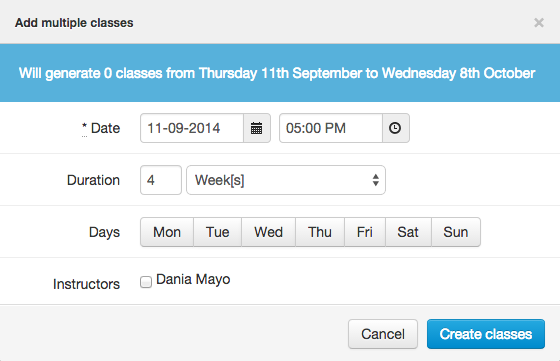Tick the Dania Mayo instructor checkbox
This screenshot has height=361, width=560.
[x=146, y=282]
